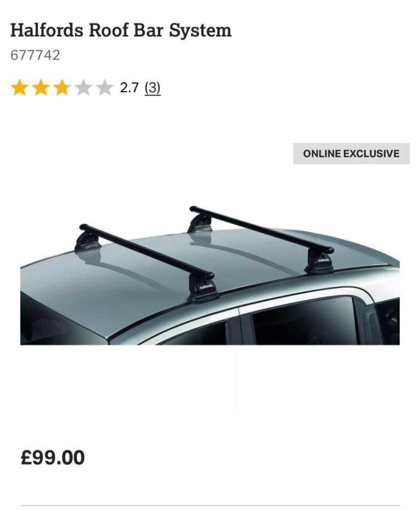Click the fifth grey rating star

105,88
